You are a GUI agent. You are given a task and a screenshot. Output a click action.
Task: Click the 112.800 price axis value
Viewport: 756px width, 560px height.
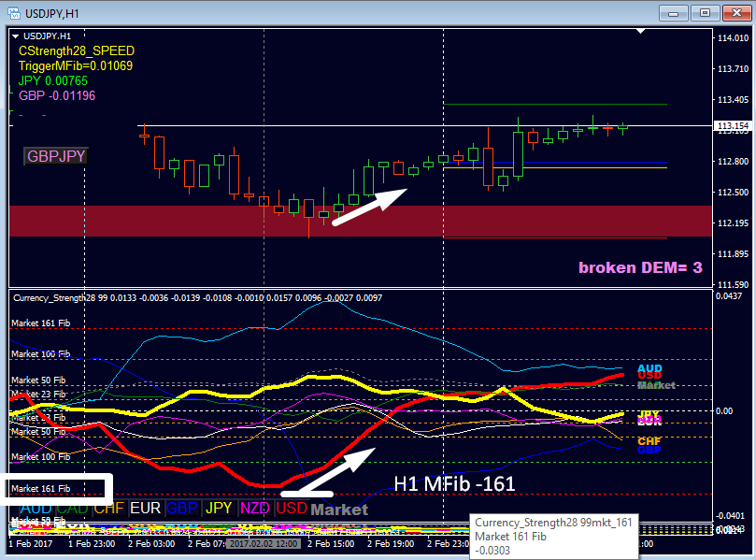coord(733,162)
